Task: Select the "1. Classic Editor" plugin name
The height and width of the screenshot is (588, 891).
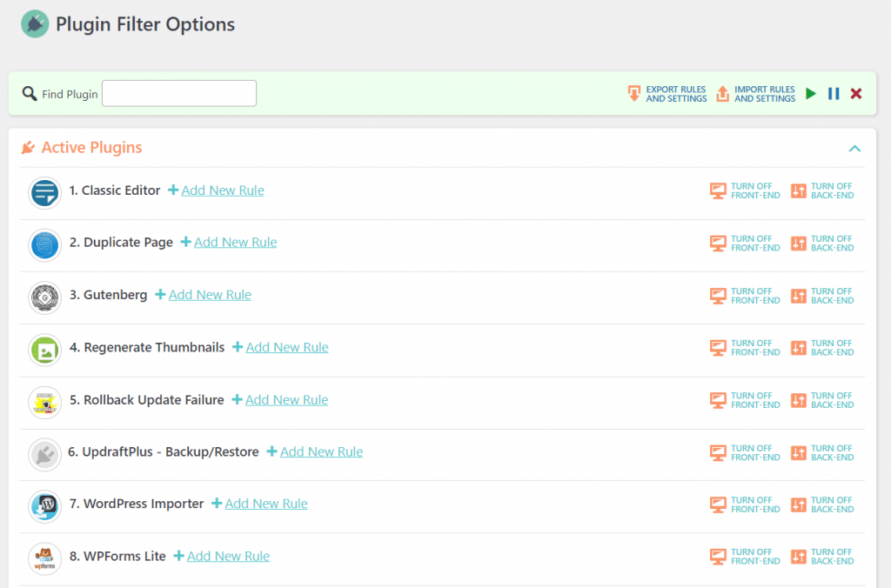Action: (x=115, y=190)
